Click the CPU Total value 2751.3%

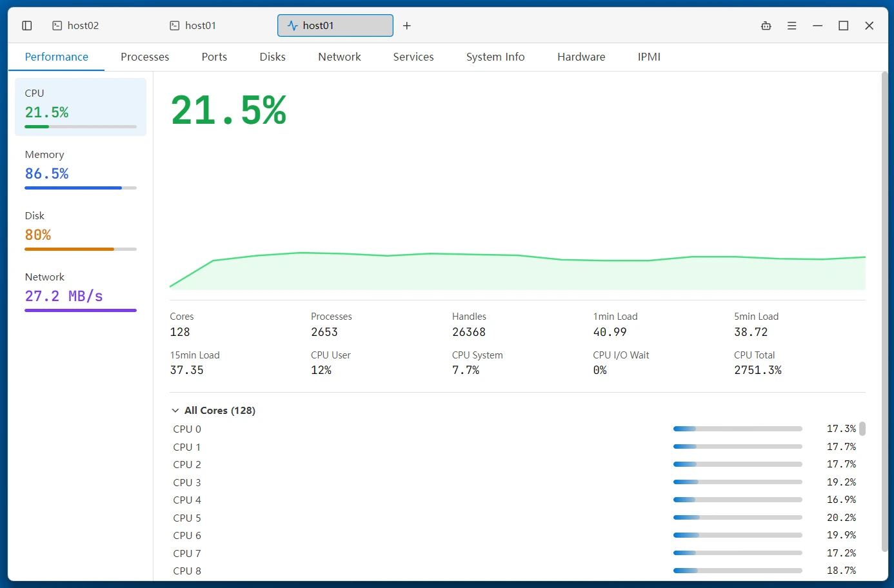[758, 370]
